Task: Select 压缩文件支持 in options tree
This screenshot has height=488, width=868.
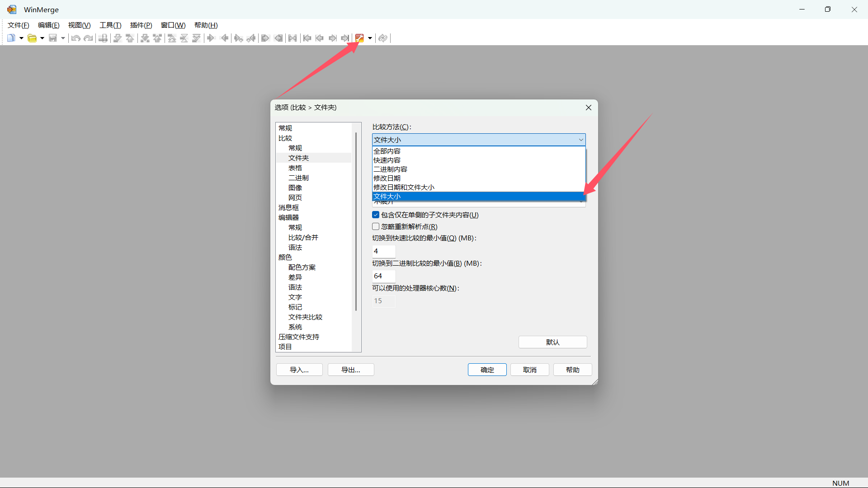Action: pos(299,337)
